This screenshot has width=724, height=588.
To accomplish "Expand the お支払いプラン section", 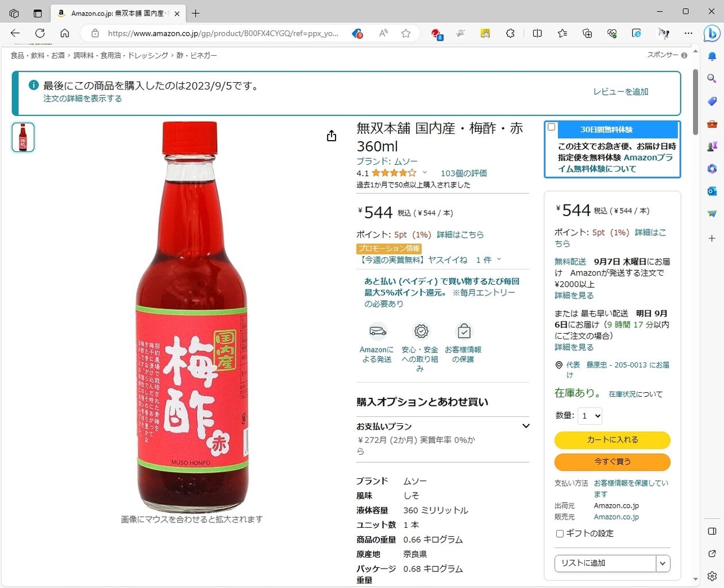I will 442,426.
